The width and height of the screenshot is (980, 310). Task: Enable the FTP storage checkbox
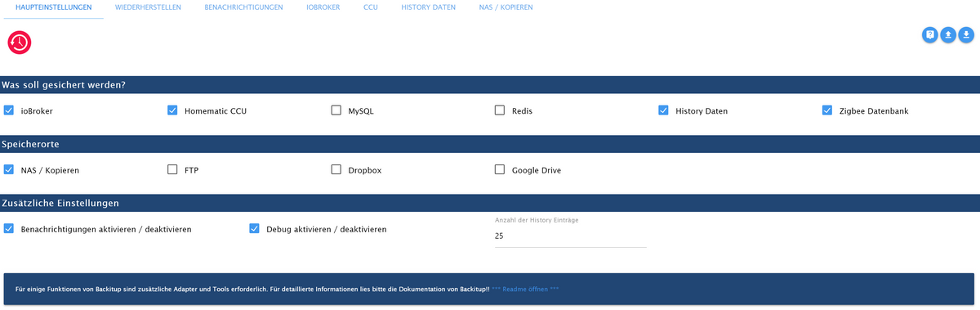(x=172, y=170)
